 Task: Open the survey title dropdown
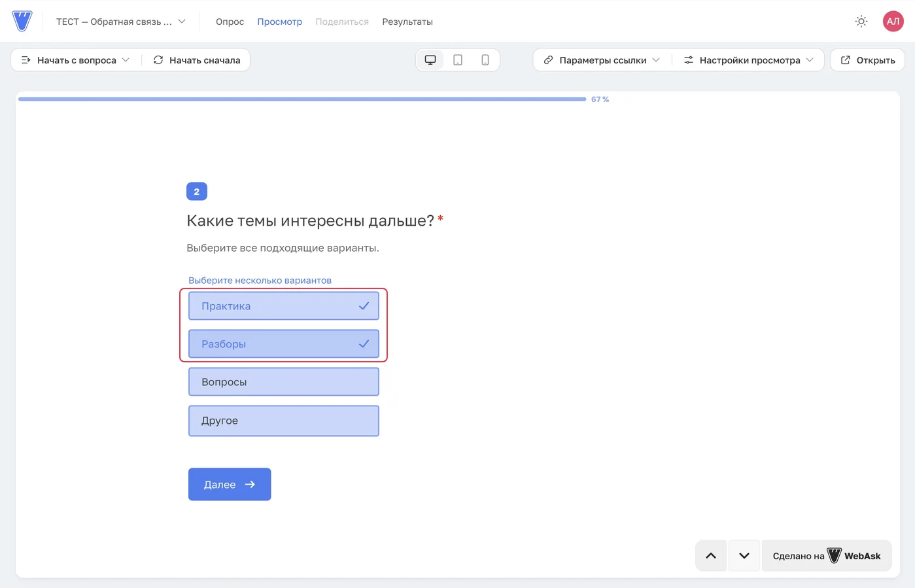tap(121, 22)
